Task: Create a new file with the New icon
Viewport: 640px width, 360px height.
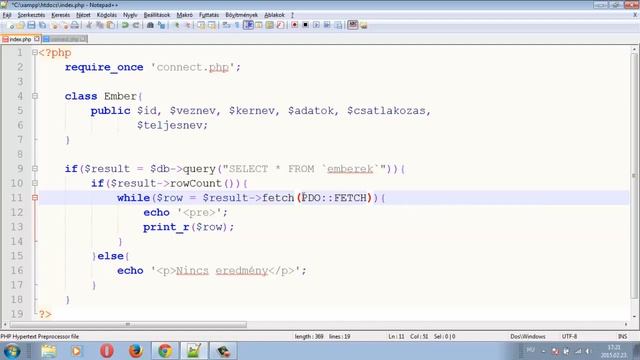Action: click(x=10, y=25)
